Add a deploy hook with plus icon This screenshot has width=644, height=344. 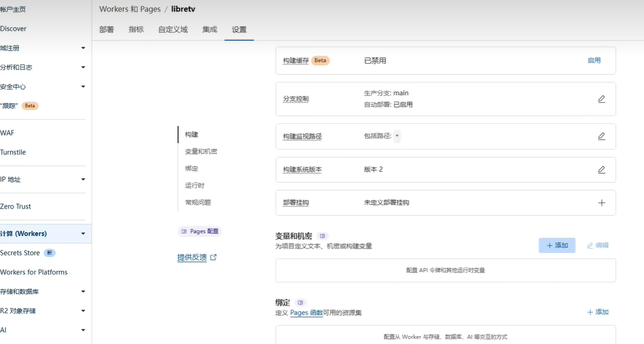tap(601, 203)
